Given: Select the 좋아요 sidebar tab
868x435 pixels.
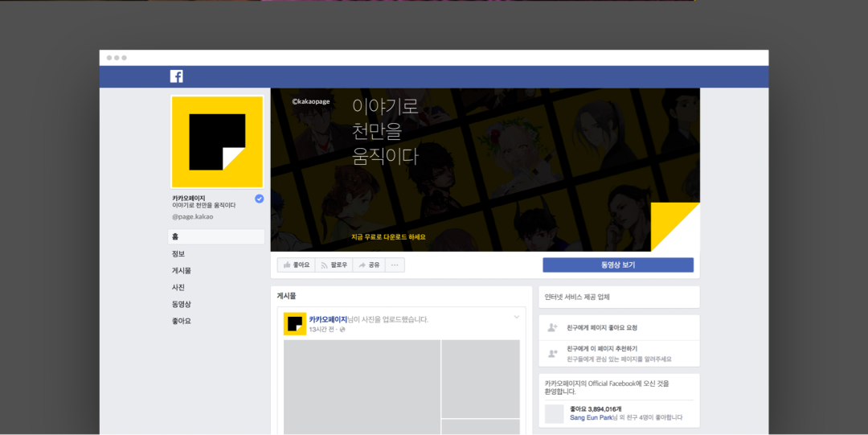Looking at the screenshot, I should click(x=182, y=321).
